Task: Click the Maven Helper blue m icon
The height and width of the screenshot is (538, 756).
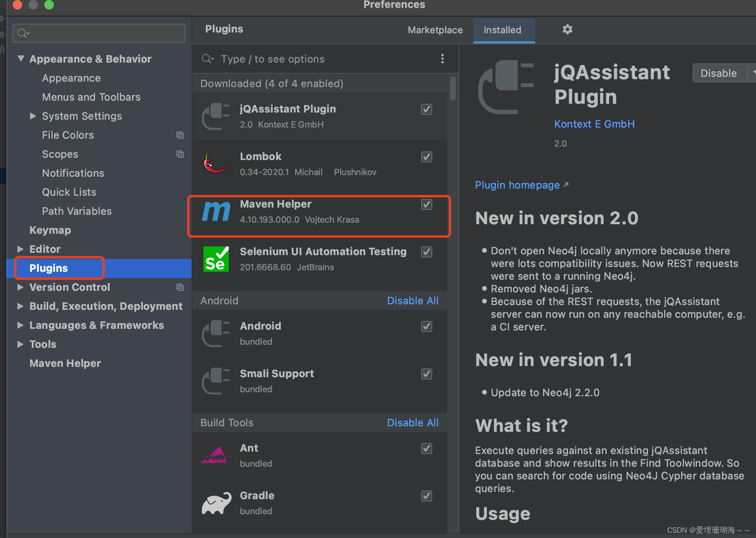Action: [x=216, y=211]
